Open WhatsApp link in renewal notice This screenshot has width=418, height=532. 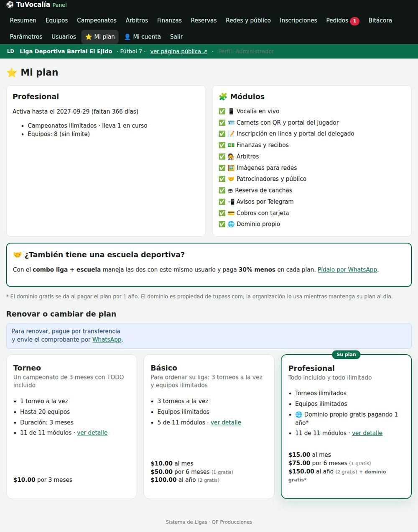pyautogui.click(x=107, y=340)
